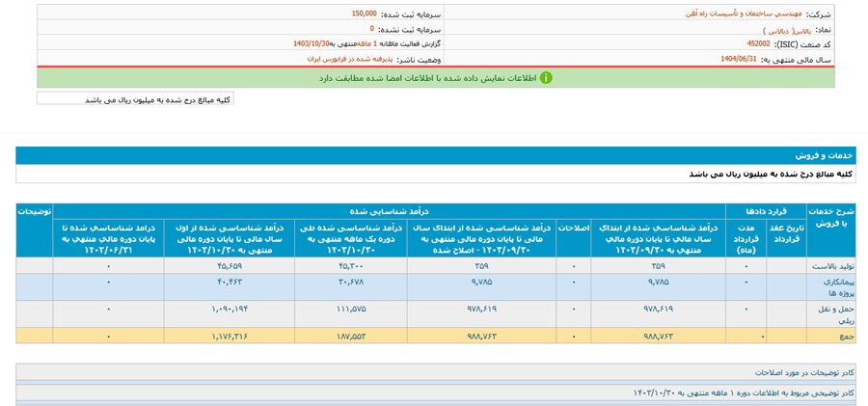Viewport: 868px width, 406px height.
Task: Click the توضیحات column header
Action: 34,209
